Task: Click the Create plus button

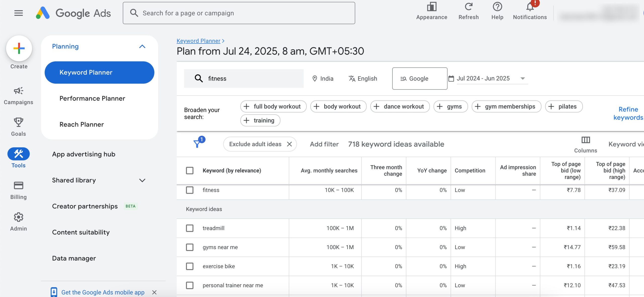Action: (19, 48)
